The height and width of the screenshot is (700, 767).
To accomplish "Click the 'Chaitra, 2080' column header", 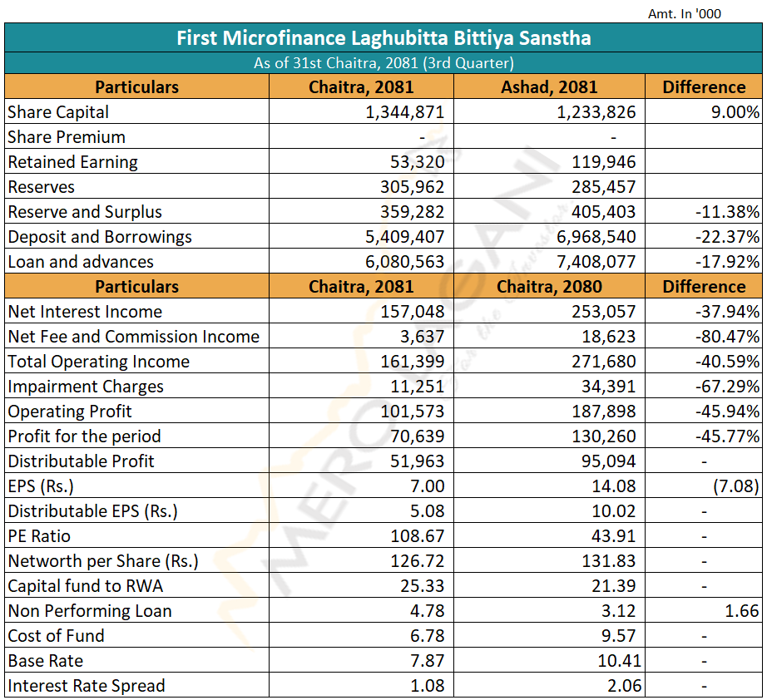I will coord(549,287).
